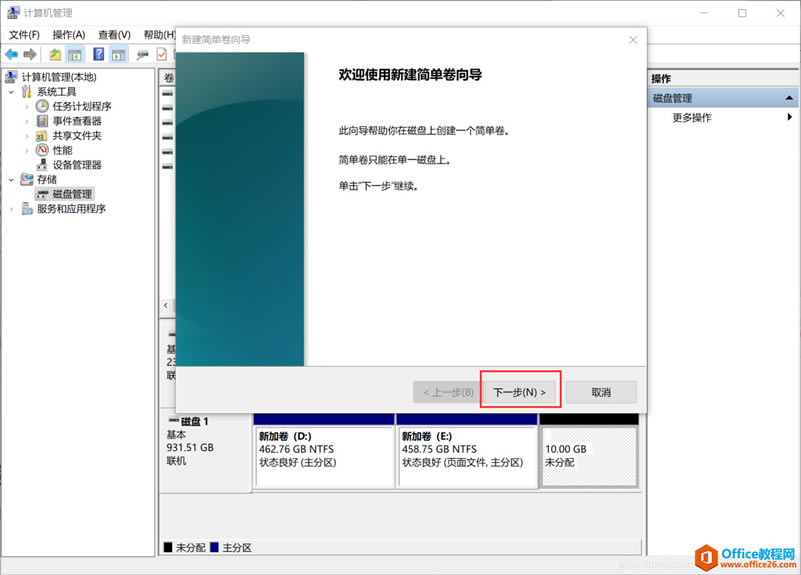Expand the 服务和应用程序 node
The image size is (801, 575).
click(11, 209)
